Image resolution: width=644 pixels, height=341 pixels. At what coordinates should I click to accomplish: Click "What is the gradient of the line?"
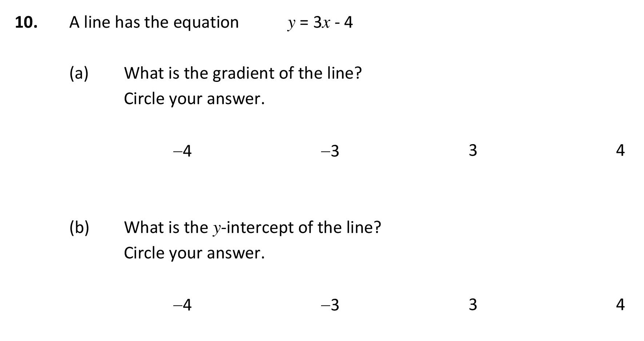pos(243,74)
